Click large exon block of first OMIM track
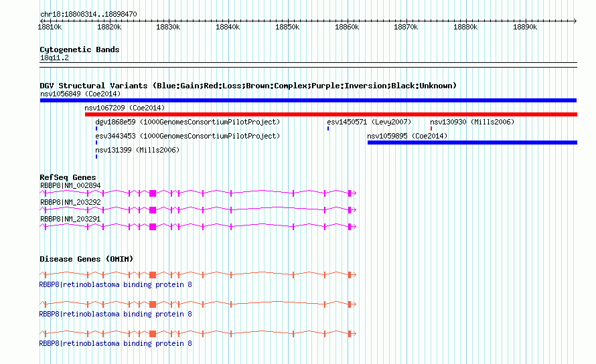The height and width of the screenshot is (364, 596). pyautogui.click(x=153, y=275)
